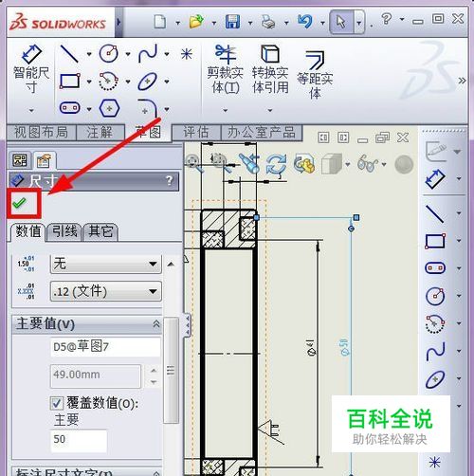
Task: Open the PropertyManager tab icon
Action: [44, 161]
